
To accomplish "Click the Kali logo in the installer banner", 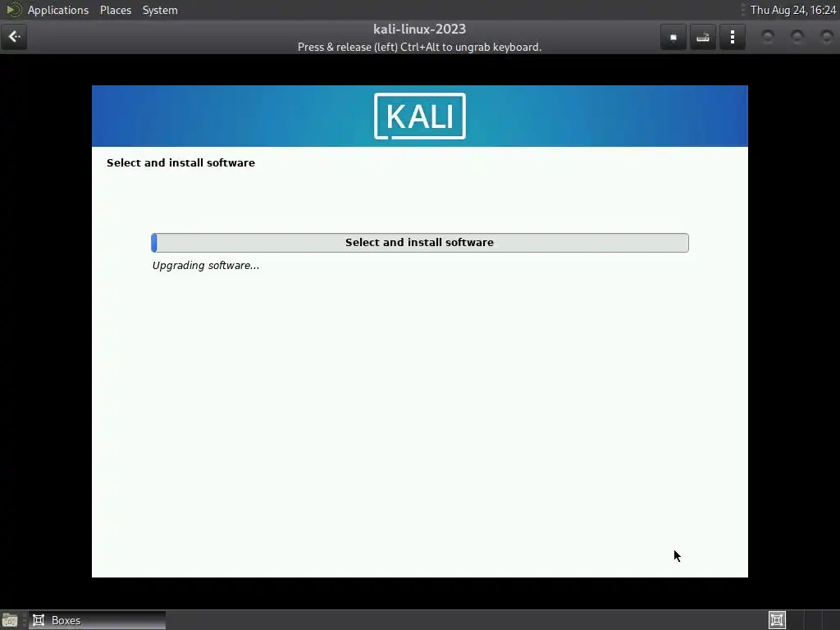I will [420, 116].
